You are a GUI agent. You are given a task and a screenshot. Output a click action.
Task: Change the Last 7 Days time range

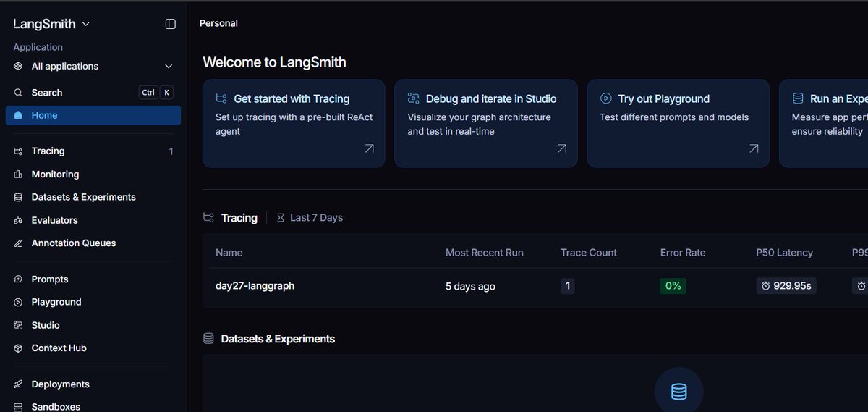[310, 218]
